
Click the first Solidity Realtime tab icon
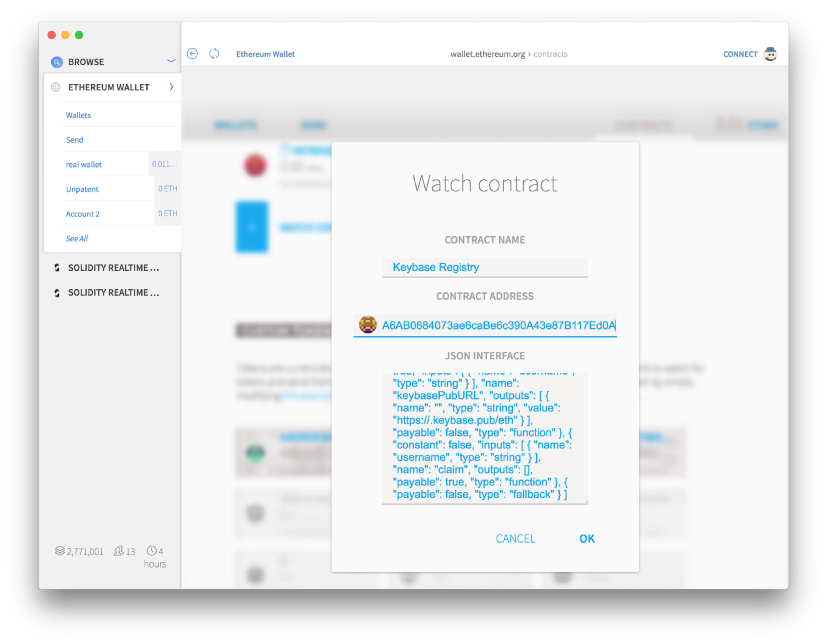pyautogui.click(x=57, y=268)
